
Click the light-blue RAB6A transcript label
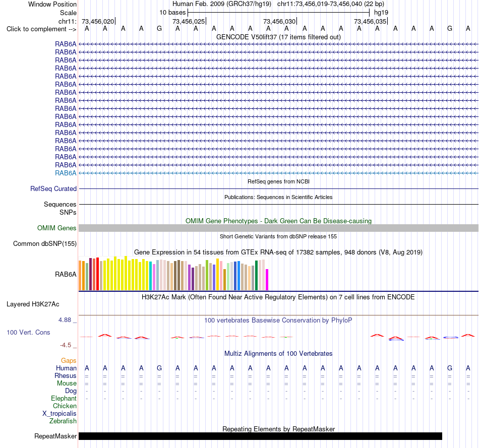pyautogui.click(x=66, y=173)
